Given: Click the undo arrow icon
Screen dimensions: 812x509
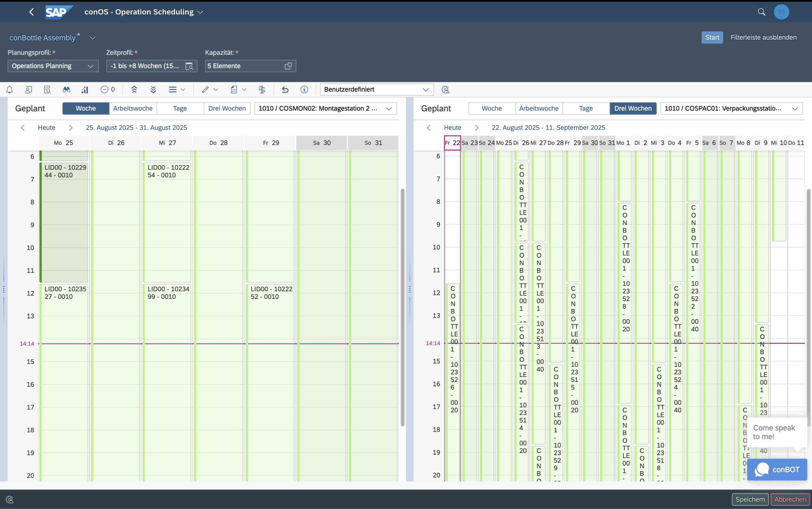Looking at the screenshot, I should pos(285,89).
